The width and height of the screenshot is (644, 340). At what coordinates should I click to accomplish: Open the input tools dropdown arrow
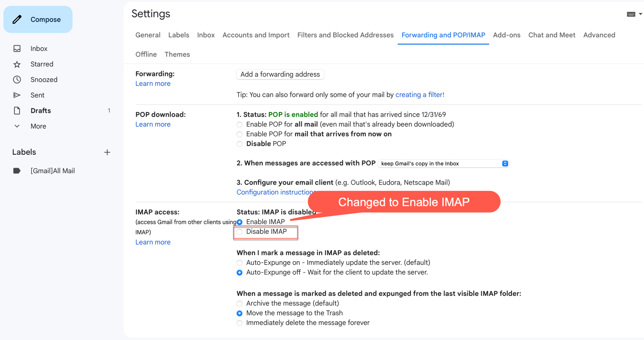pyautogui.click(x=640, y=14)
